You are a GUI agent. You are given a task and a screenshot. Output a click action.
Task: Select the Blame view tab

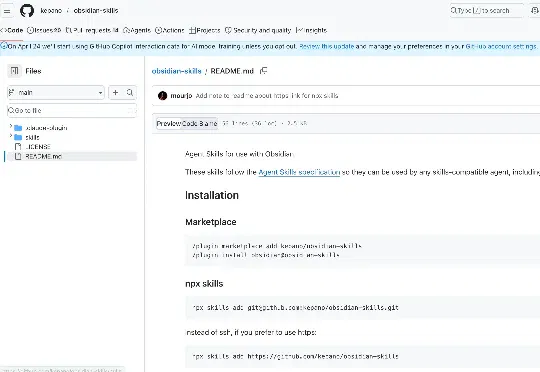coord(208,123)
